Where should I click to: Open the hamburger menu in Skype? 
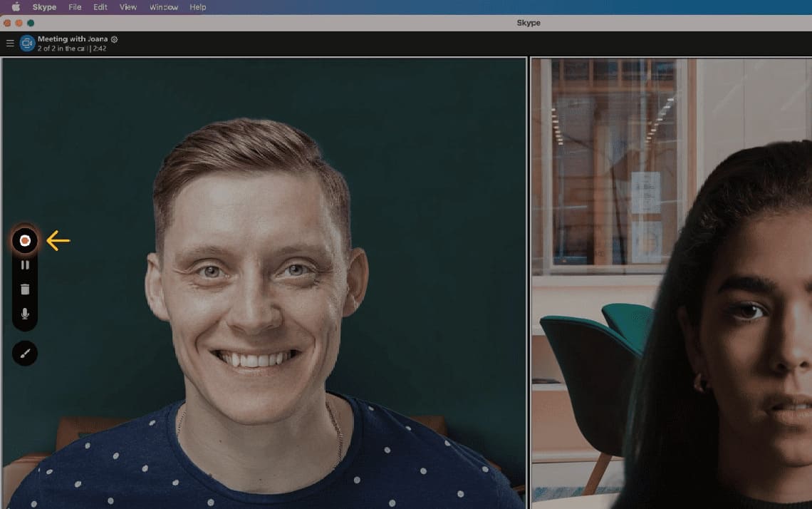10,43
